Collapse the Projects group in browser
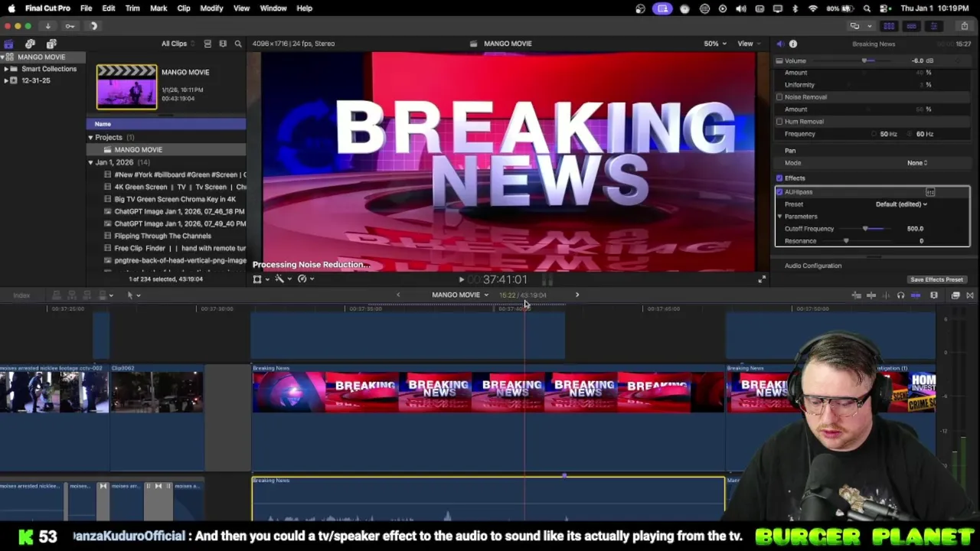This screenshot has width=980, height=551. click(x=90, y=138)
